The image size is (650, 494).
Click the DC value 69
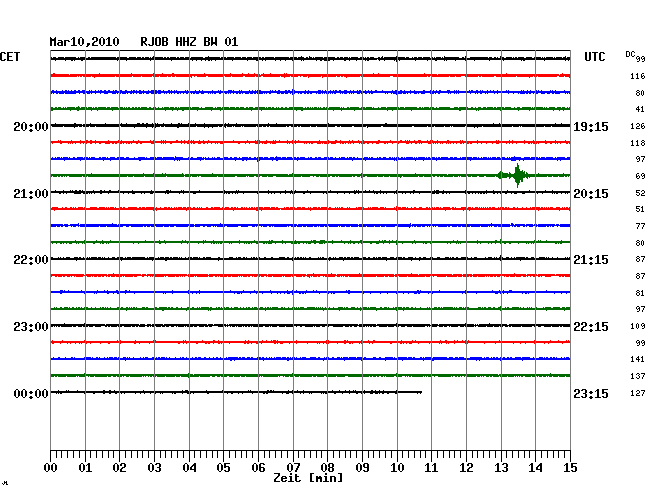click(640, 176)
